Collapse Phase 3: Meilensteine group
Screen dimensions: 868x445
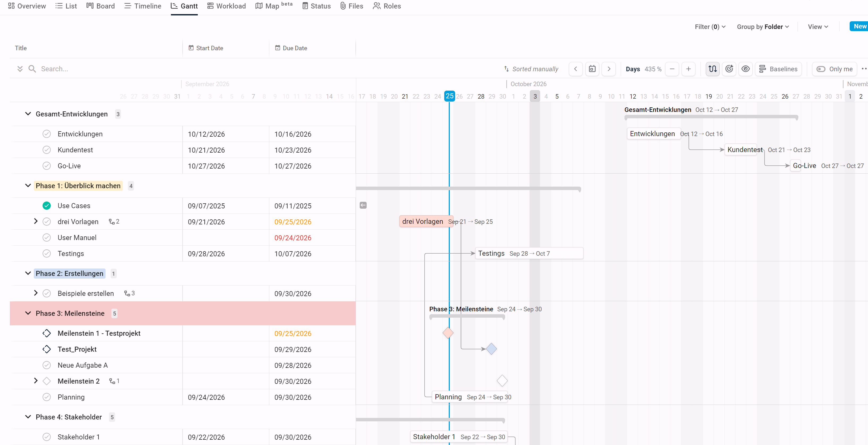pos(28,313)
